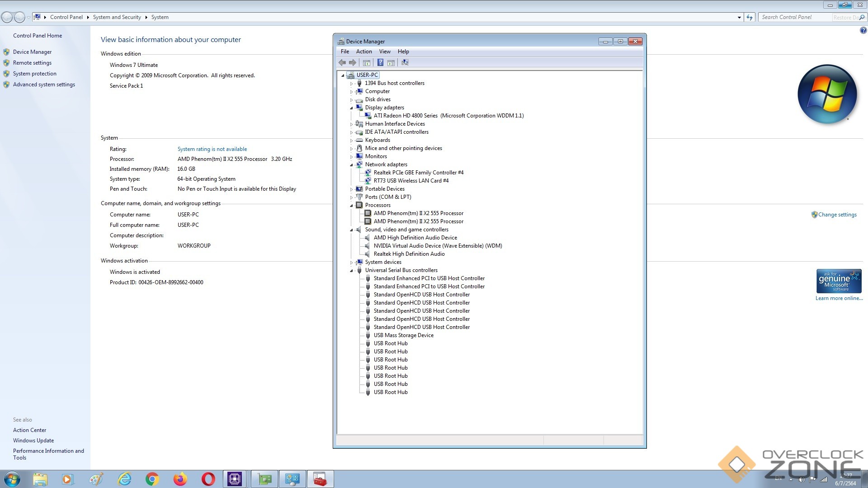The width and height of the screenshot is (868, 488).
Task: Click Show/Hide Action Pane toolbar icon
Action: click(391, 63)
